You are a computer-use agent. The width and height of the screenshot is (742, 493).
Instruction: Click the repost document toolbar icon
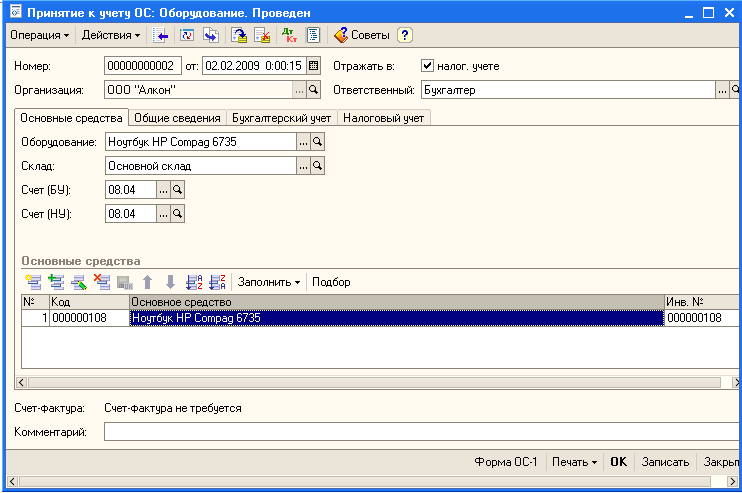[187, 35]
